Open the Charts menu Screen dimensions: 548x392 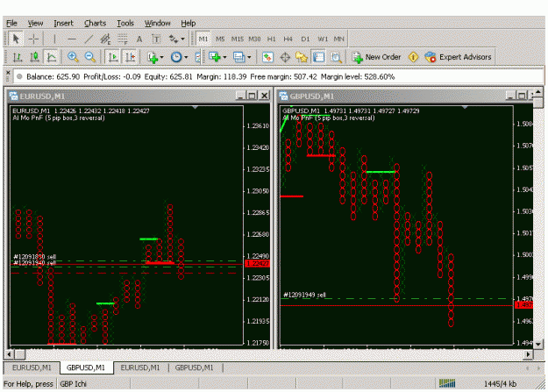click(95, 23)
